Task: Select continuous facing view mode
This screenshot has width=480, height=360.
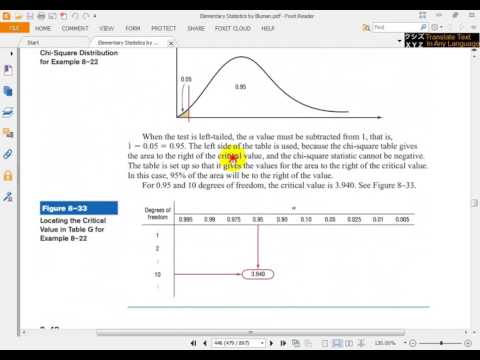Action: (361, 343)
